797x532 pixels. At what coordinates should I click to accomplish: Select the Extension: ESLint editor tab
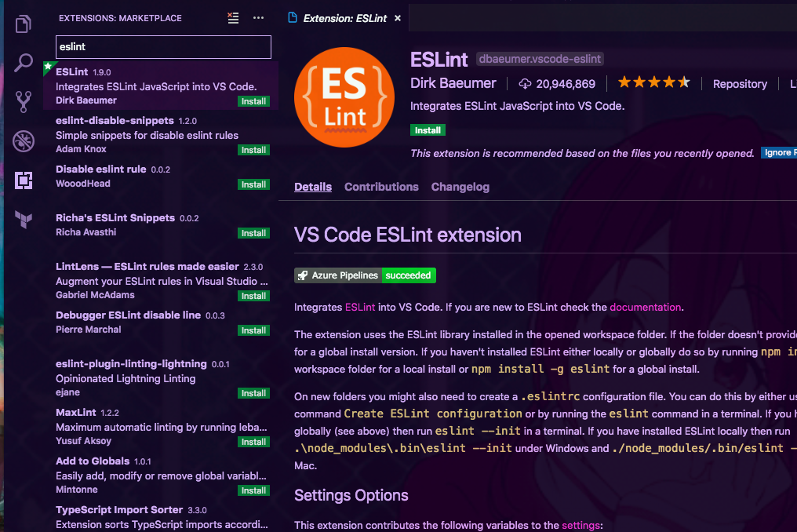[344, 18]
